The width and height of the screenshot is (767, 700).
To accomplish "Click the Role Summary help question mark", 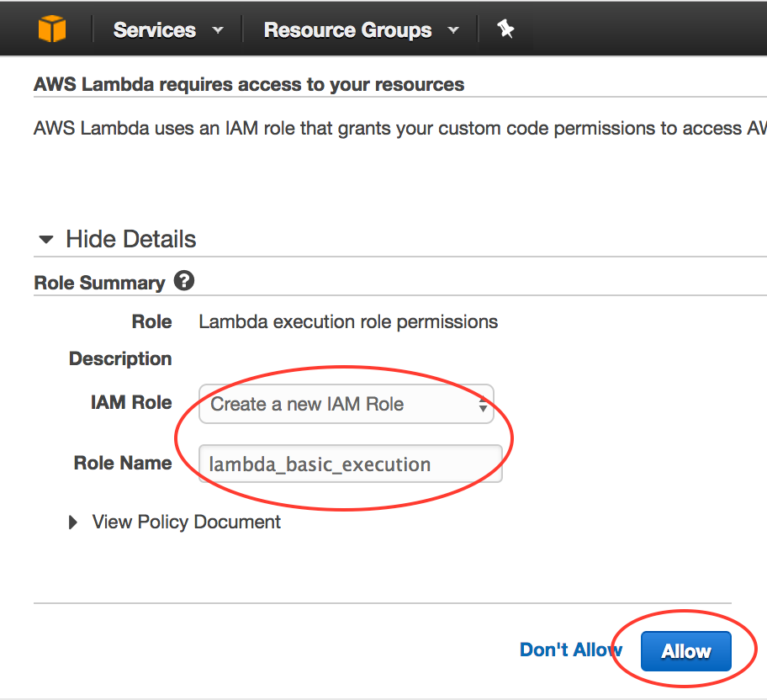I will (184, 281).
